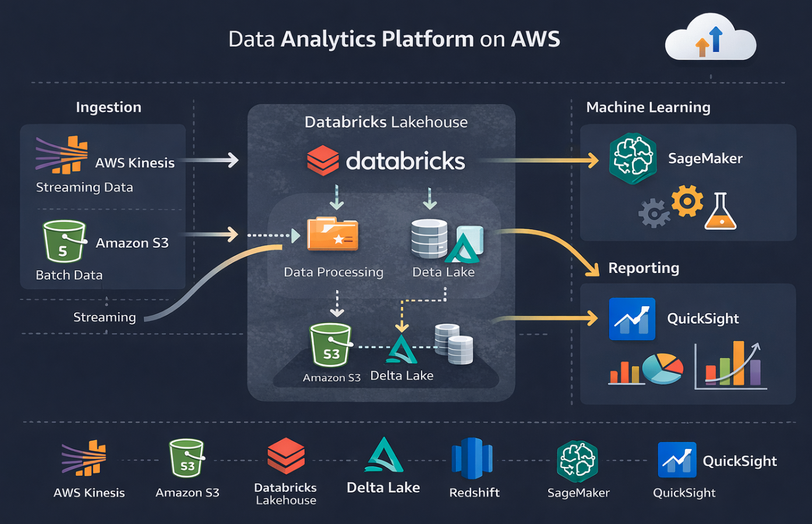Click the blue QuickSight icon in the Reporting panel
Viewport: 812px width, 524px height.
pos(632,319)
